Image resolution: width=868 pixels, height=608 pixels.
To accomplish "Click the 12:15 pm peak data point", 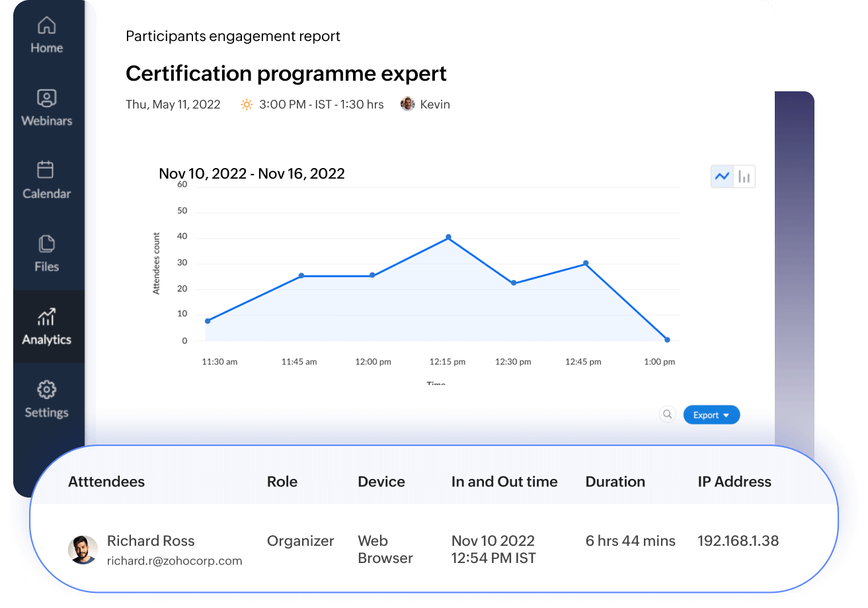I will 448,237.
